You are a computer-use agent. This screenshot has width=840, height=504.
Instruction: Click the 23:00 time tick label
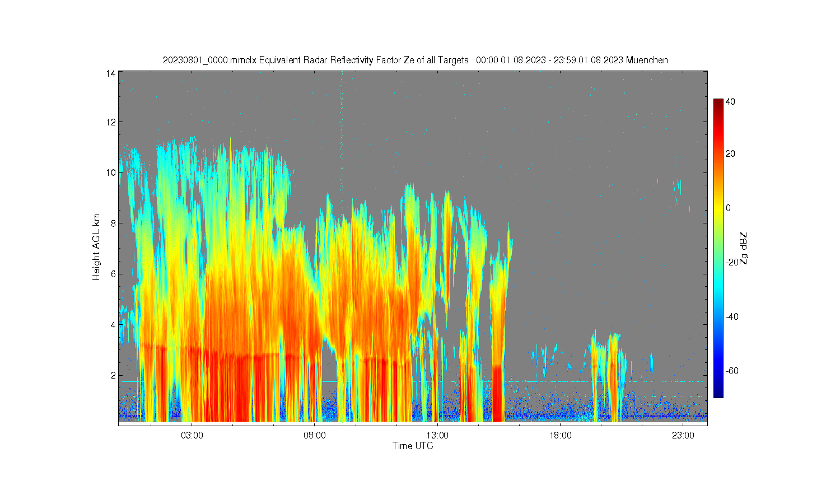coord(683,435)
